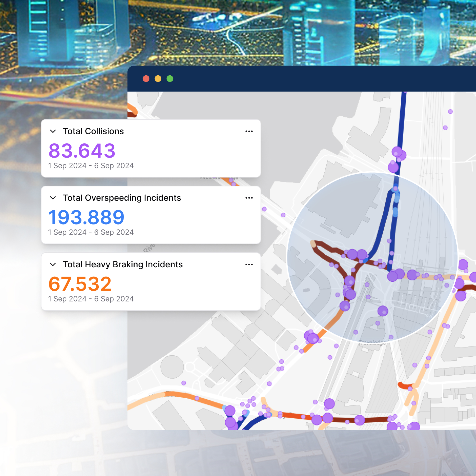Collapse the Total Overspeeding Incidents chevron
476x476 pixels.
53,198
